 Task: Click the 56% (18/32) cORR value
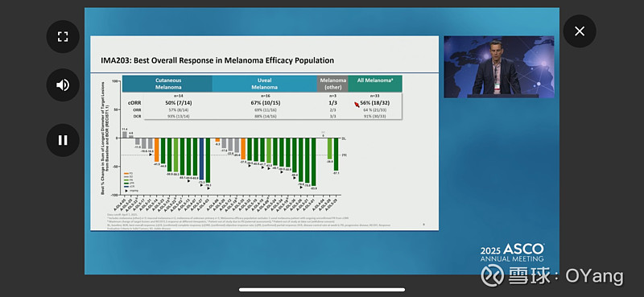coord(374,103)
